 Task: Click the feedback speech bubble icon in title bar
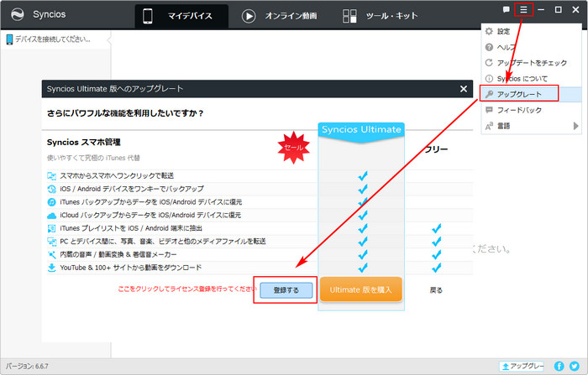[x=506, y=10]
